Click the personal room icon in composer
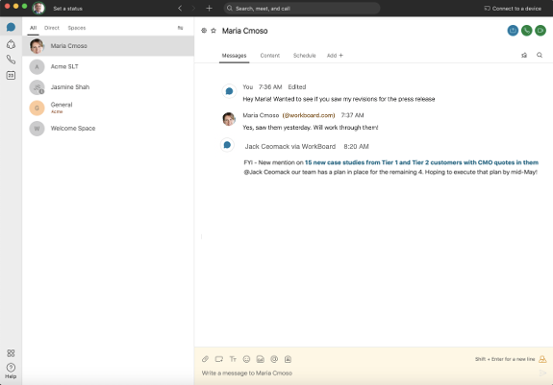The height and width of the screenshot is (385, 553). point(288,359)
